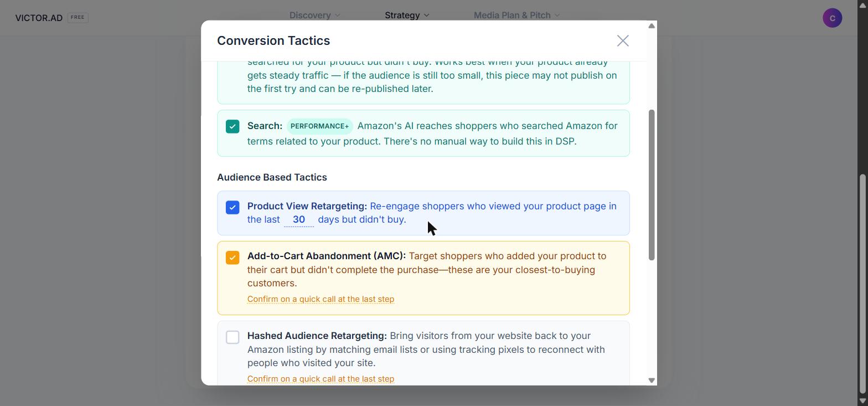Click the Conversion Tactics title

click(273, 40)
